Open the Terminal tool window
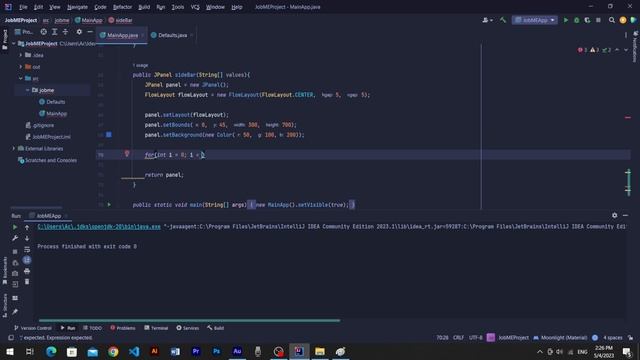 156,328
